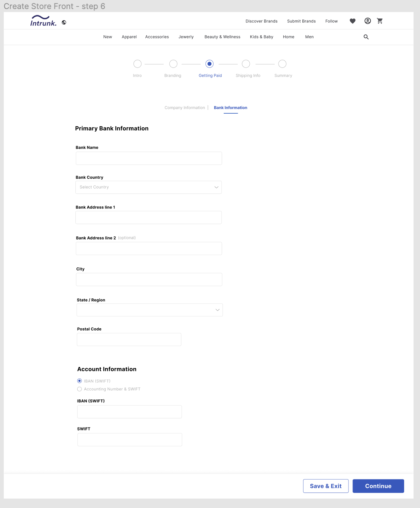
Task: Open the Beauty & Wellness menu
Action: pos(222,37)
